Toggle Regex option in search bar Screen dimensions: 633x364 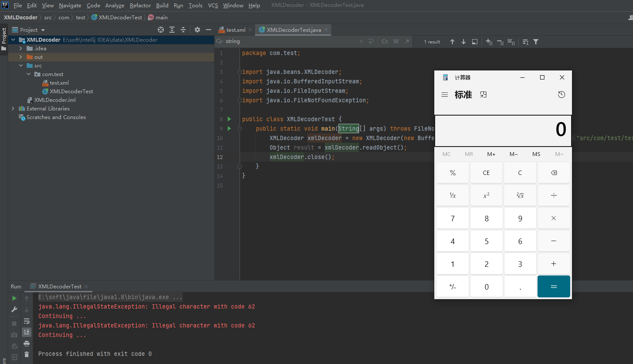[x=407, y=41]
